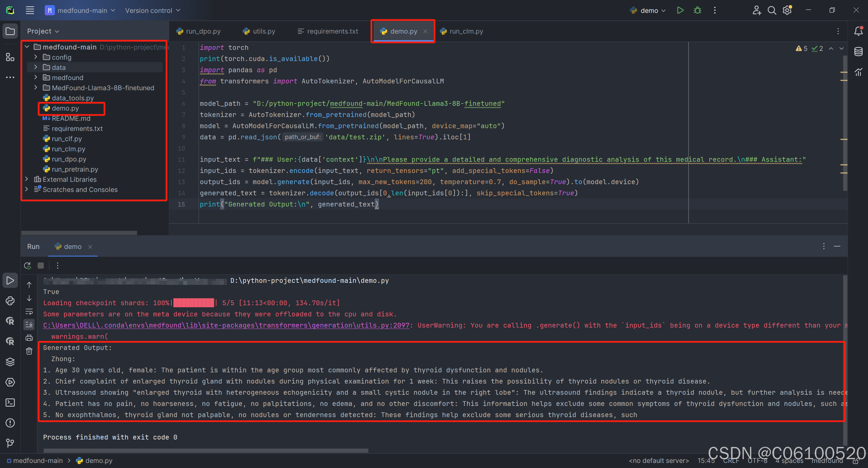Toggle scroll to end in console
This screenshot has width=868, height=468.
tap(30, 325)
